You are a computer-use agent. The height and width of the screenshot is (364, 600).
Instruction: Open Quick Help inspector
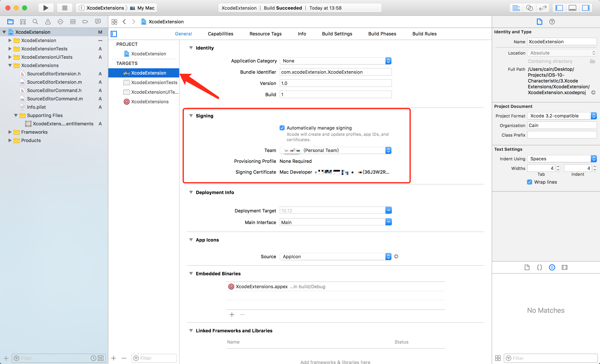pyautogui.click(x=552, y=22)
